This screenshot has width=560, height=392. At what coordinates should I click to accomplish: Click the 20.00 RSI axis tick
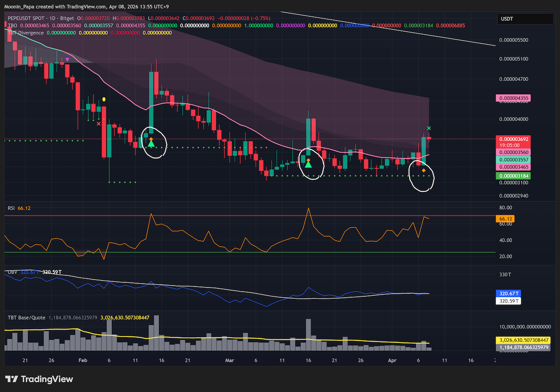click(x=506, y=257)
